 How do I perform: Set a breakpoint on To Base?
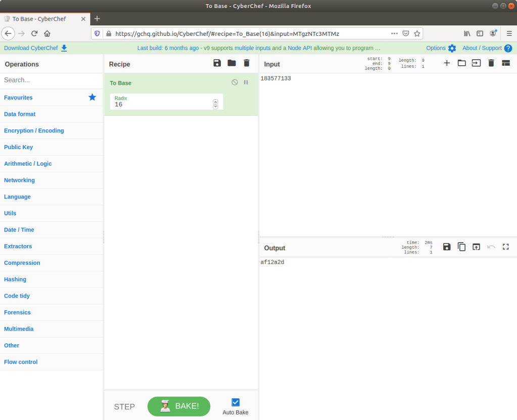pyautogui.click(x=246, y=82)
